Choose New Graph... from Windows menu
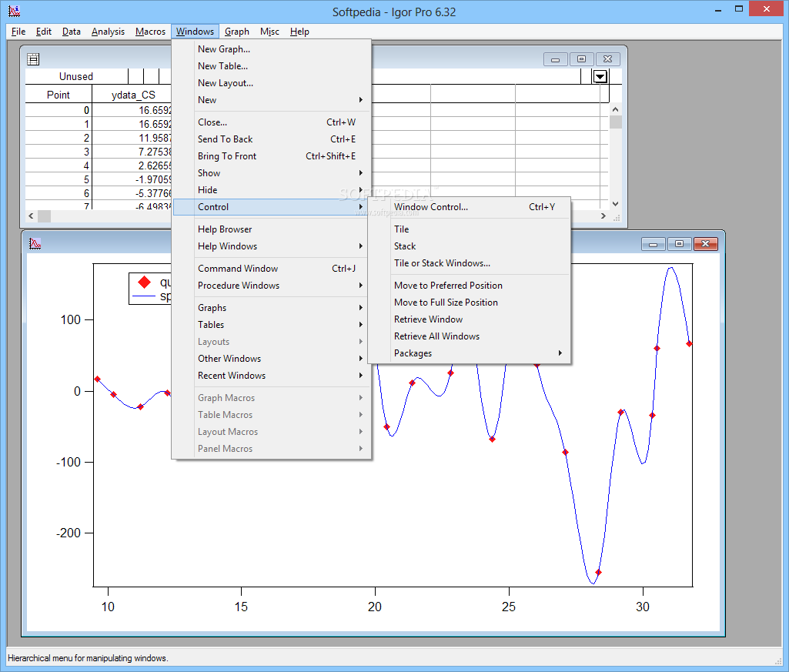 [x=272, y=49]
